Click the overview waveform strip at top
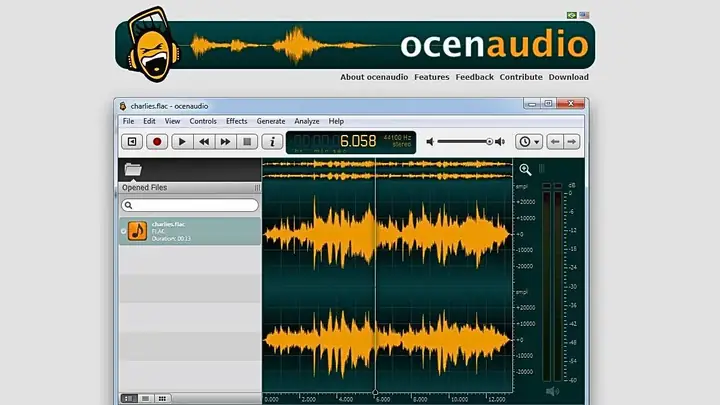Viewport: 720px width, 405px height. (x=387, y=170)
